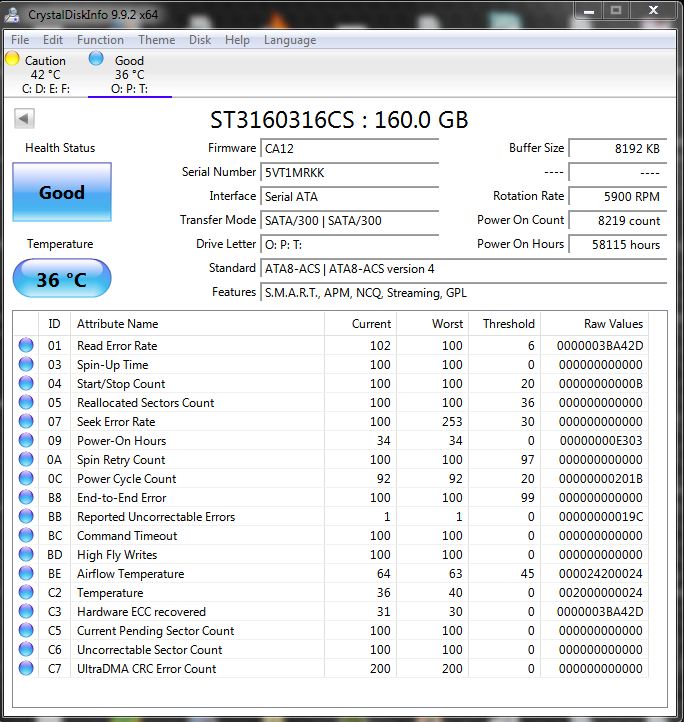Click the yellow Caution disk status icon
Viewport: 684px width, 722px height.
[12, 59]
